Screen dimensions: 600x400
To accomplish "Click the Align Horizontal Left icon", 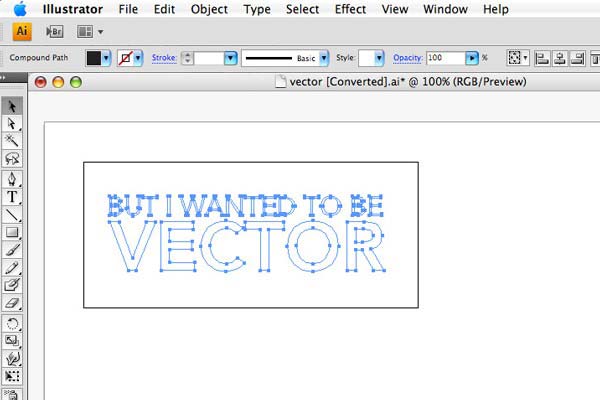I will (542, 58).
